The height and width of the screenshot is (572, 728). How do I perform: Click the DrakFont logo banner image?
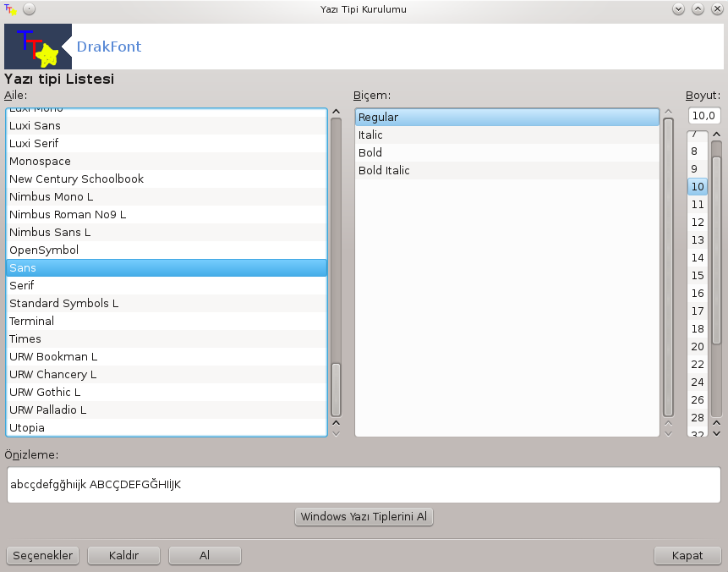[38, 47]
